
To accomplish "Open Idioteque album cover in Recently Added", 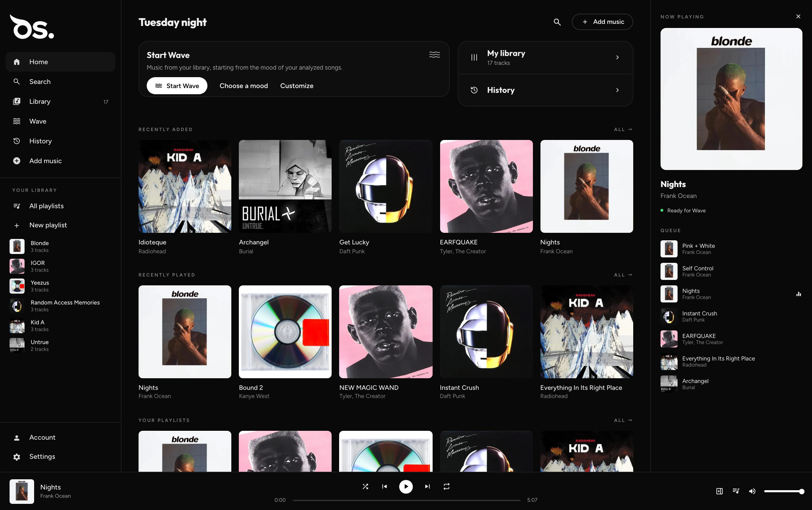I will pos(185,186).
